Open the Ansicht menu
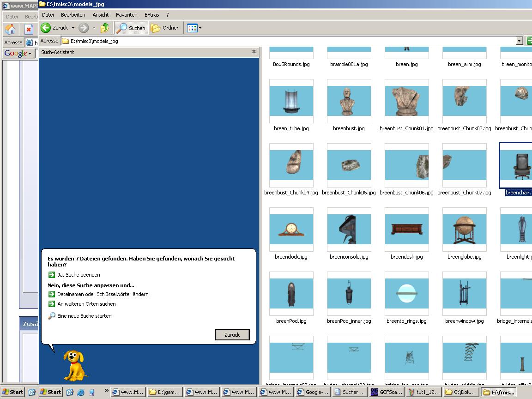 [x=100, y=15]
